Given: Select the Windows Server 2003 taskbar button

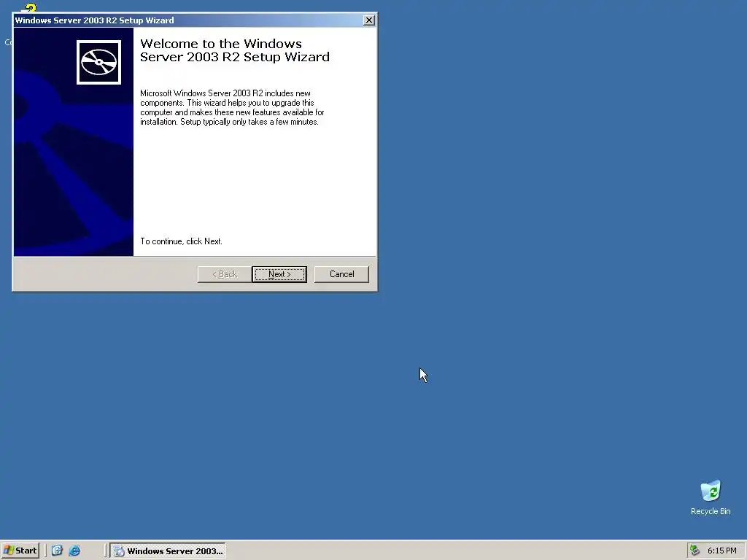Looking at the screenshot, I should click(x=168, y=551).
